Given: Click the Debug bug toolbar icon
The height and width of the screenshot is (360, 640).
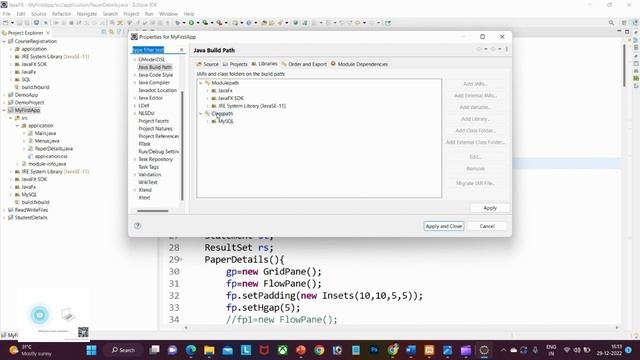Looking at the screenshot, I should tap(178, 23).
